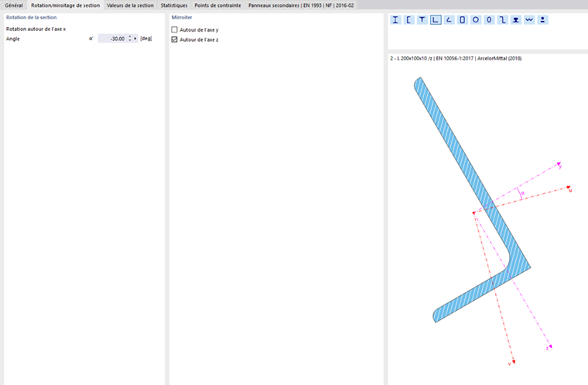The width and height of the screenshot is (588, 385).
Task: Select the elliptical hollow section icon
Action: [489, 20]
